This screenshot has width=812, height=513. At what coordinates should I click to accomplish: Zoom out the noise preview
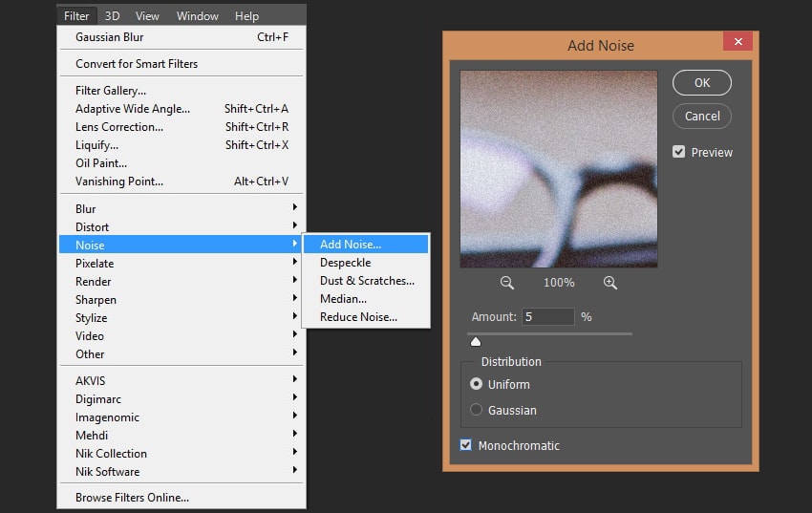click(x=507, y=283)
